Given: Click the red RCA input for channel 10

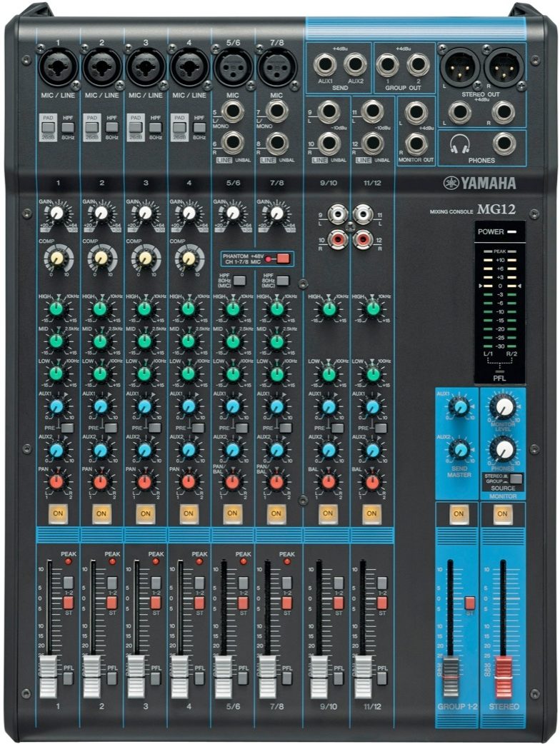Looking at the screenshot, I should [x=337, y=238].
